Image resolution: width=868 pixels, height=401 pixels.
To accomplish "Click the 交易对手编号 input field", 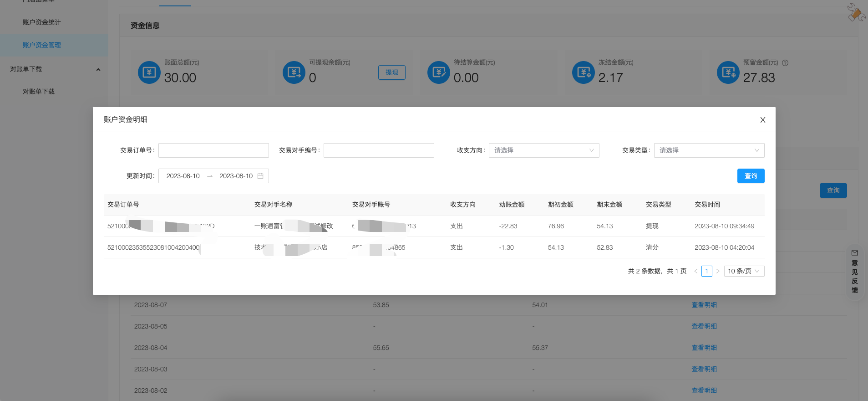I will coord(379,150).
